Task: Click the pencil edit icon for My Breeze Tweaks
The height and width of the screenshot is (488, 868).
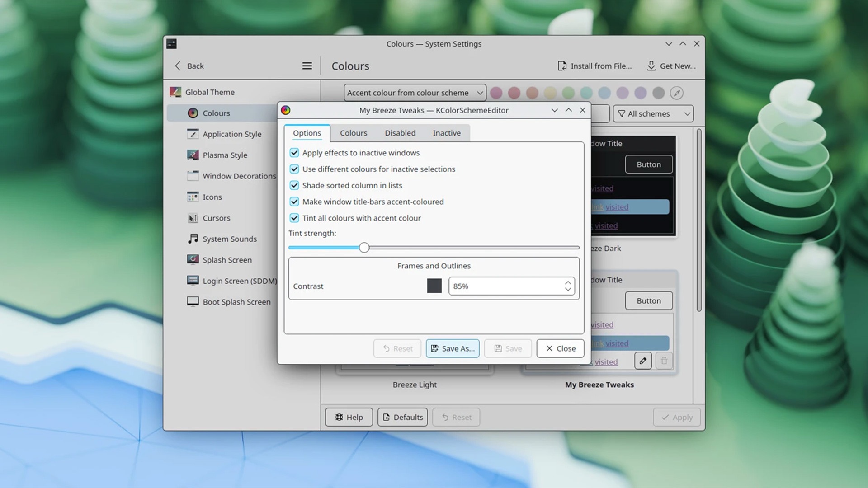Action: pos(643,361)
